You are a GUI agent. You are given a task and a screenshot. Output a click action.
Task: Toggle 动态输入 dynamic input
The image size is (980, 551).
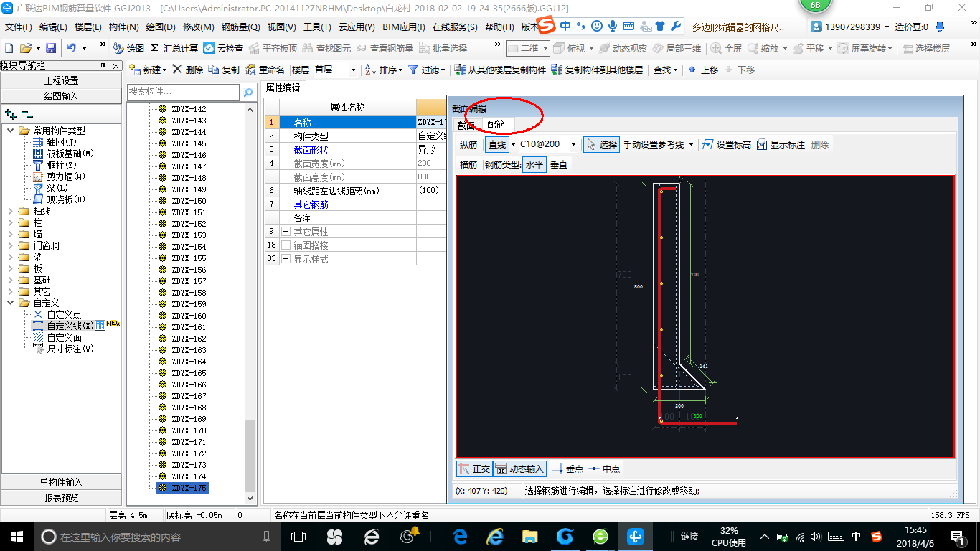point(520,468)
